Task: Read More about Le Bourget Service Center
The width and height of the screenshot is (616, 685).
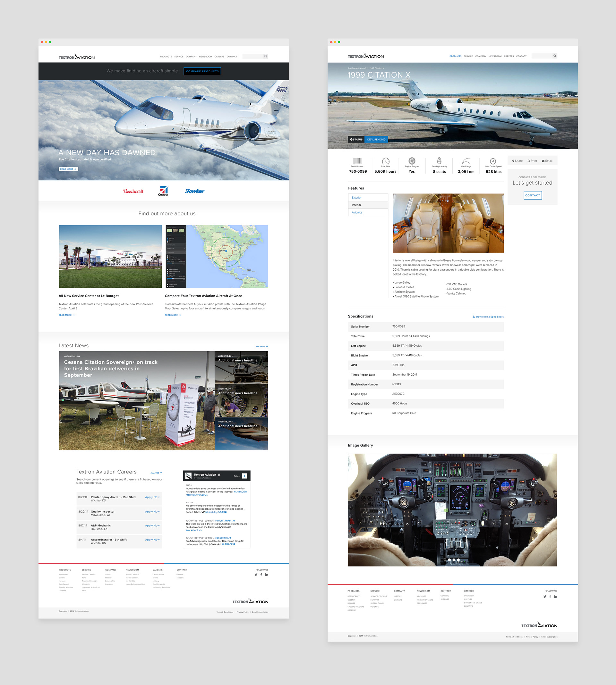Action: (x=67, y=315)
